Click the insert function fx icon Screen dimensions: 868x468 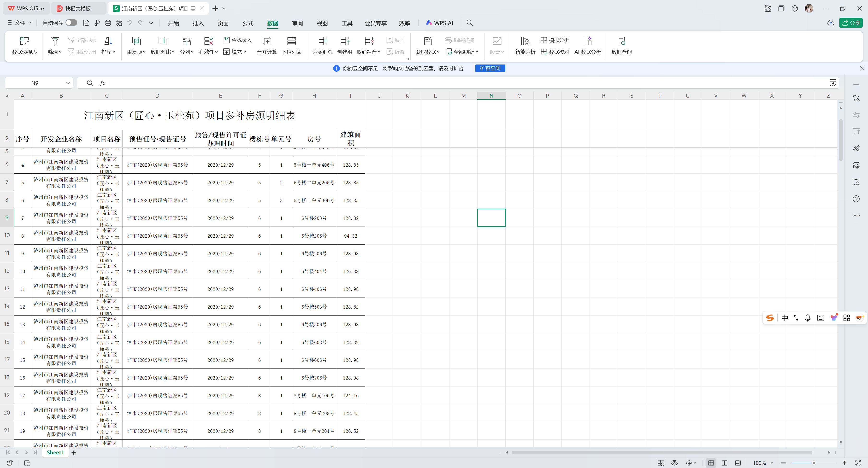[102, 83]
